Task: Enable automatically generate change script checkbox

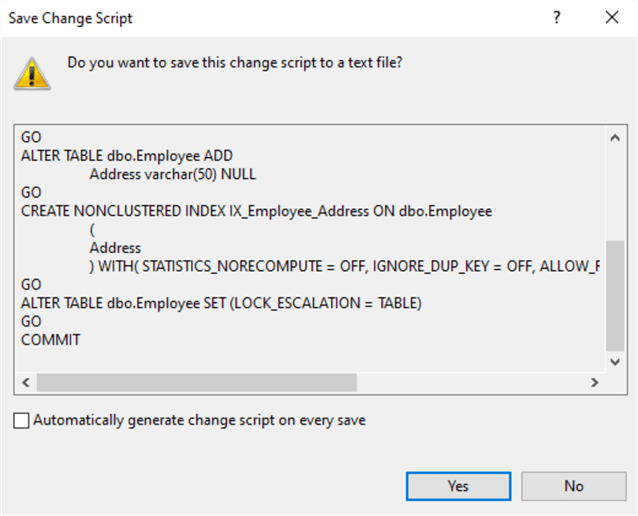Action: (x=22, y=421)
